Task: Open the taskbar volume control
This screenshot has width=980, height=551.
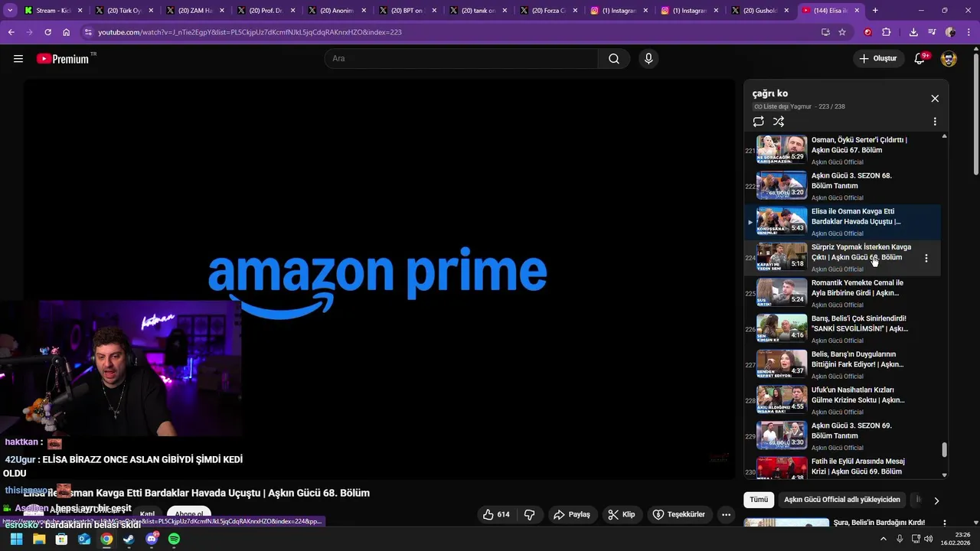Action: pyautogui.click(x=929, y=540)
